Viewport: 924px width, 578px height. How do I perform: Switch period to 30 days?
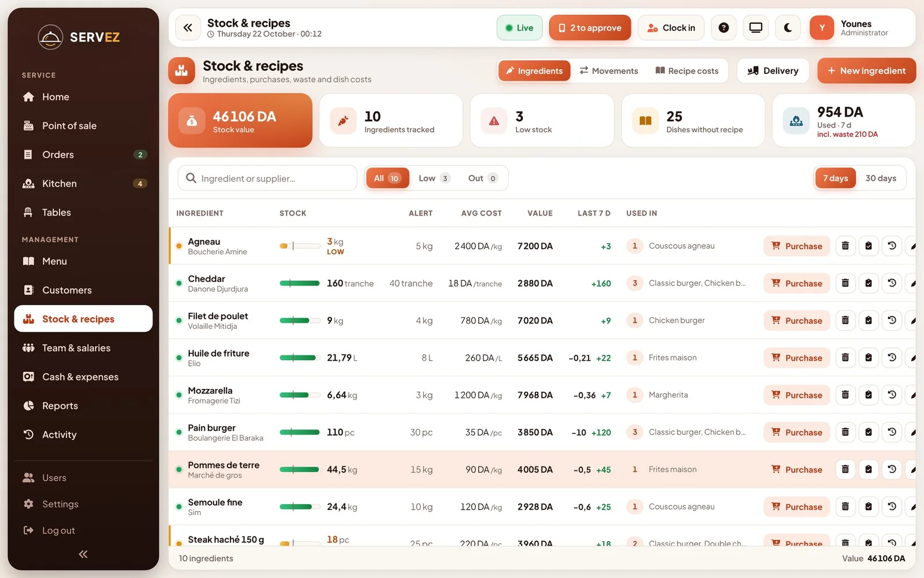pos(881,178)
